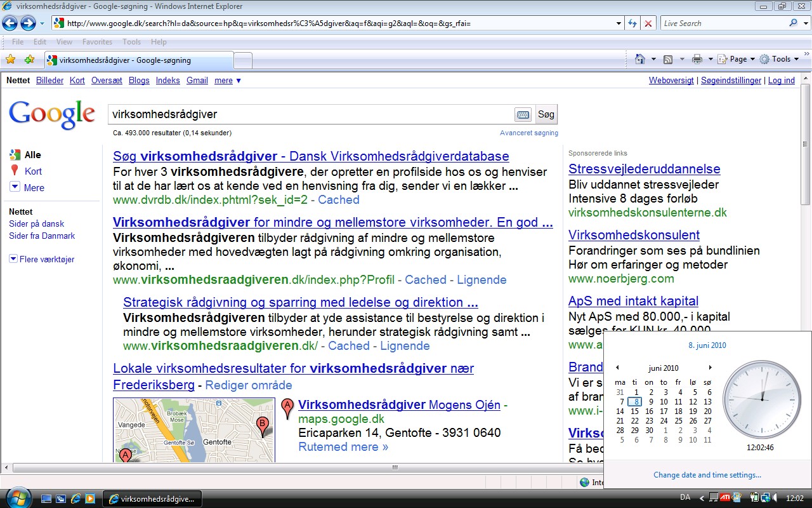The image size is (812, 508).
Task: Open the on-screen keyboard icon in search box
Action: coord(523,115)
